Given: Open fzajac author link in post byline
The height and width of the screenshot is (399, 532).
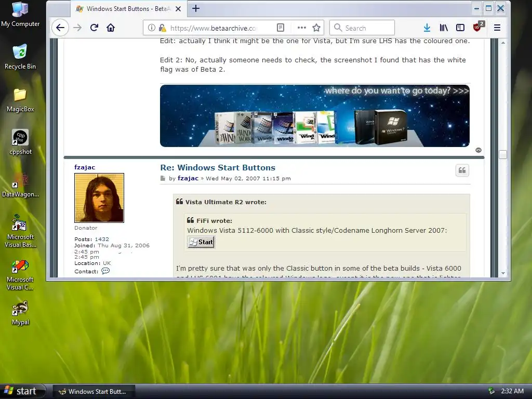Looking at the screenshot, I should (x=188, y=179).
